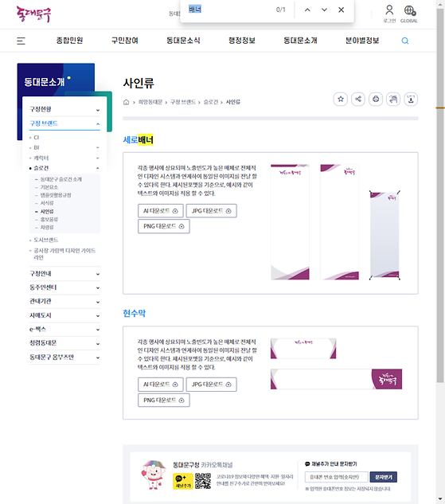Select 홍보물류 sidebar item

pyautogui.click(x=49, y=220)
